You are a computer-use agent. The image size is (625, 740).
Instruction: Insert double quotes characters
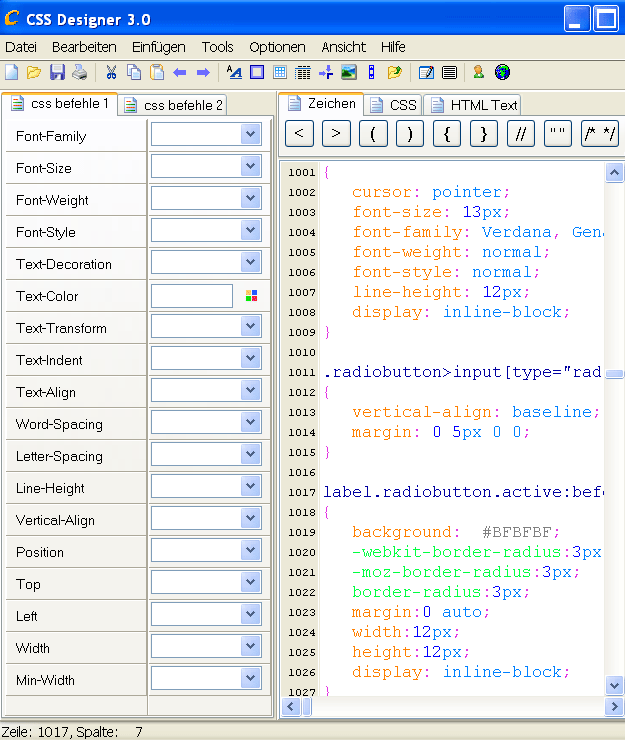pyautogui.click(x=557, y=134)
